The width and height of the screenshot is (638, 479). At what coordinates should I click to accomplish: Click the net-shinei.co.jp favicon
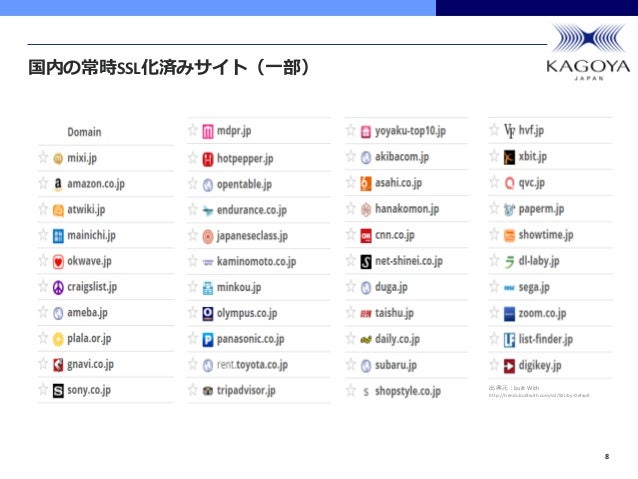click(x=366, y=262)
